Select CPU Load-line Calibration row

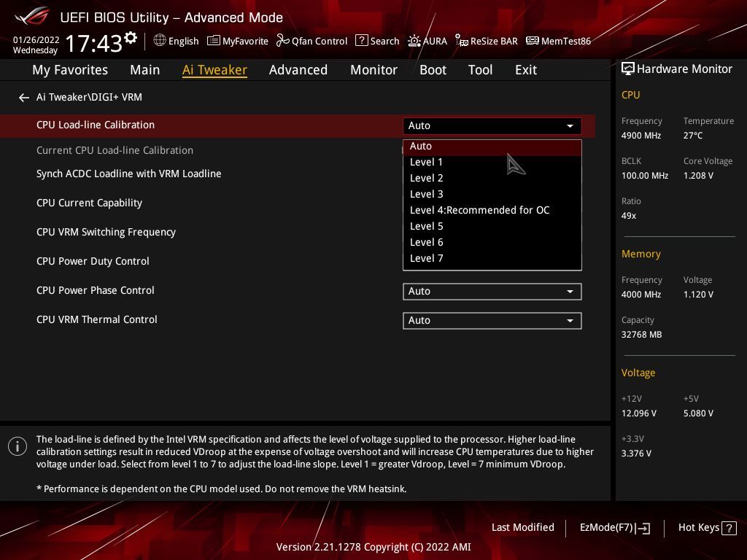[x=298, y=125]
